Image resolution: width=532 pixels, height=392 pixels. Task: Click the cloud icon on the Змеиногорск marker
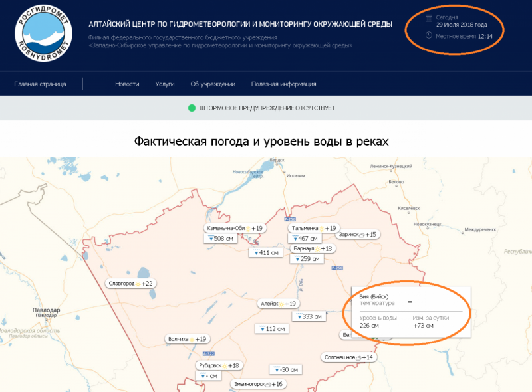[267, 384]
